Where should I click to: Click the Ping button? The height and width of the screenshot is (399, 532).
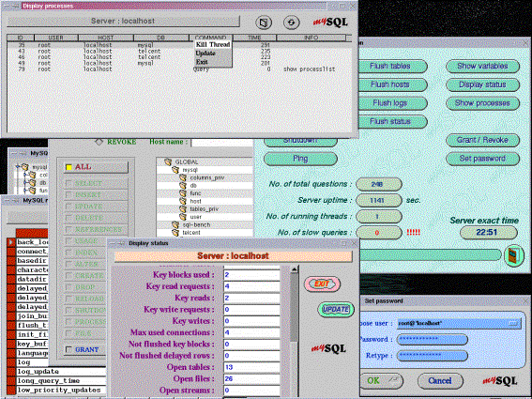[x=300, y=159]
